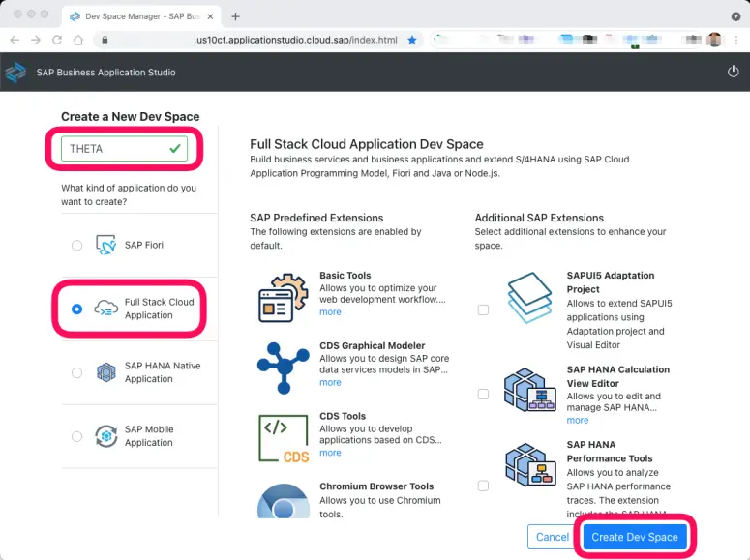
Task: Expand SAP HANA Calculation View Editor more link
Action: pyautogui.click(x=578, y=420)
